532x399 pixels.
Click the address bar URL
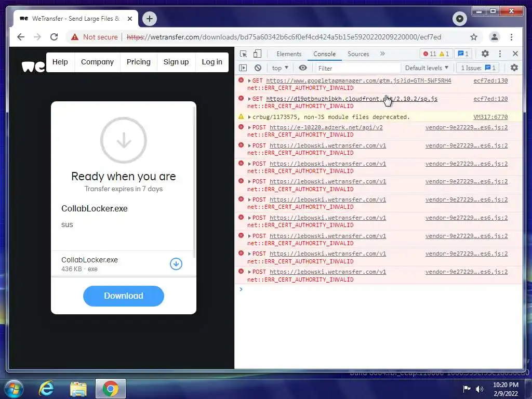(284, 37)
